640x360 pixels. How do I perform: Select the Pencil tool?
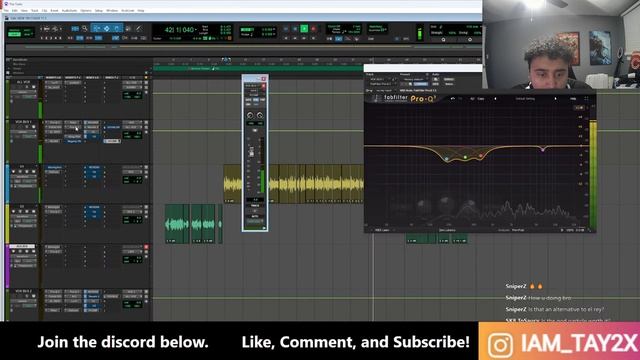click(x=139, y=29)
